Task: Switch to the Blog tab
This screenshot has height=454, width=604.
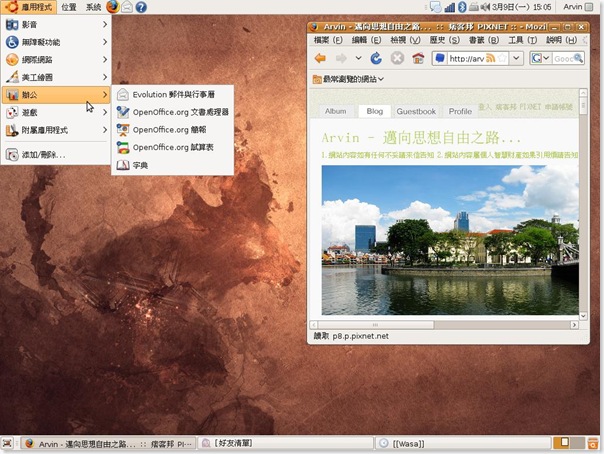Action: [x=374, y=111]
